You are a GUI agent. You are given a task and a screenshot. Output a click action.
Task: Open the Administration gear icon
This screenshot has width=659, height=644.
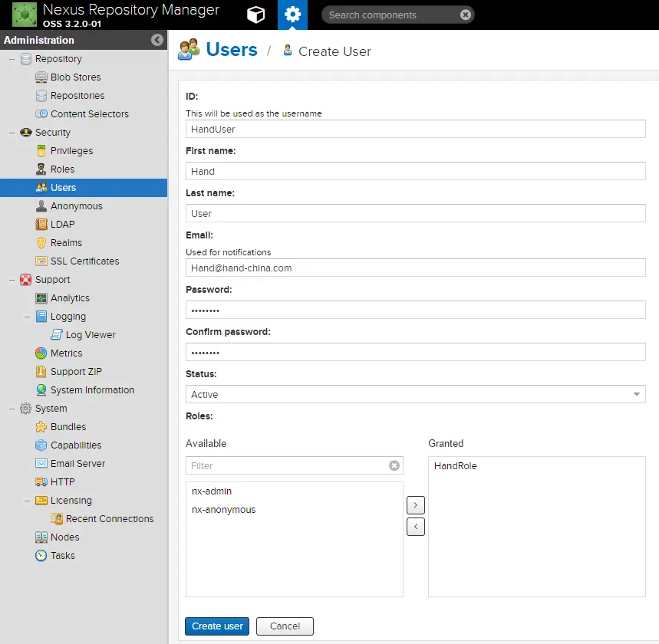tap(292, 15)
